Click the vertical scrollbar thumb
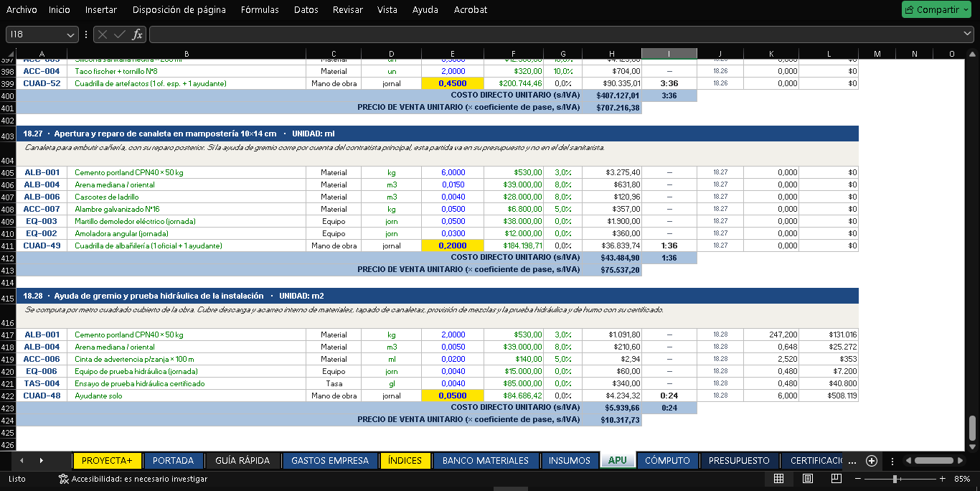The image size is (980, 491). click(x=973, y=429)
